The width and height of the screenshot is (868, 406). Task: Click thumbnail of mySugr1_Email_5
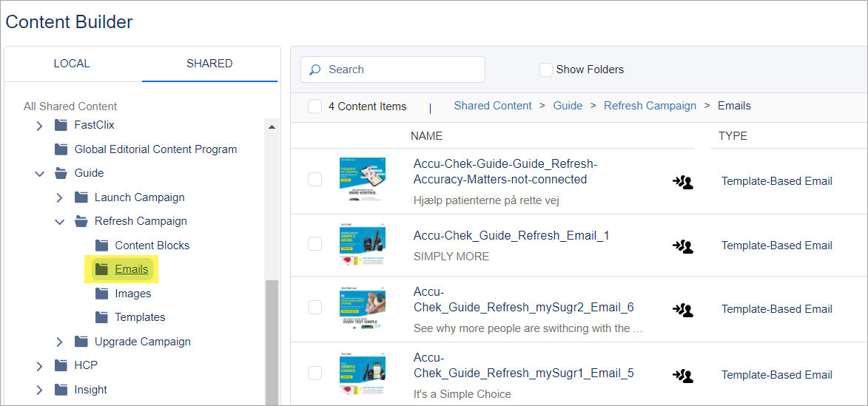click(363, 374)
